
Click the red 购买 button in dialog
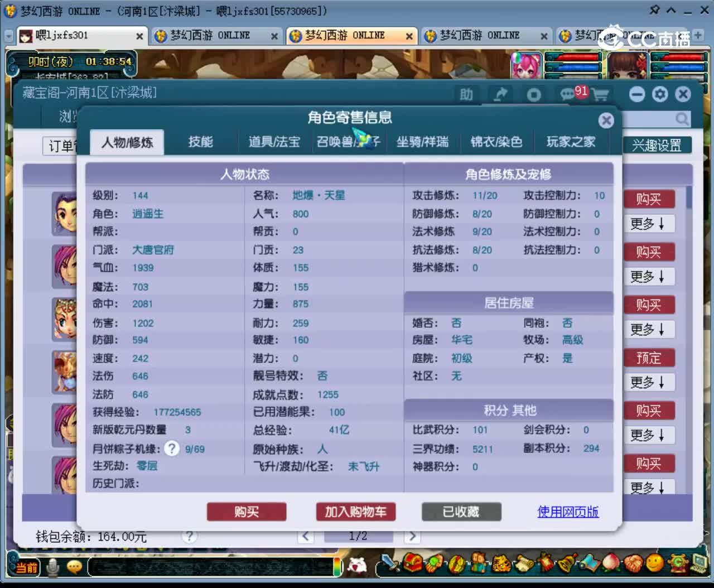coord(247,512)
